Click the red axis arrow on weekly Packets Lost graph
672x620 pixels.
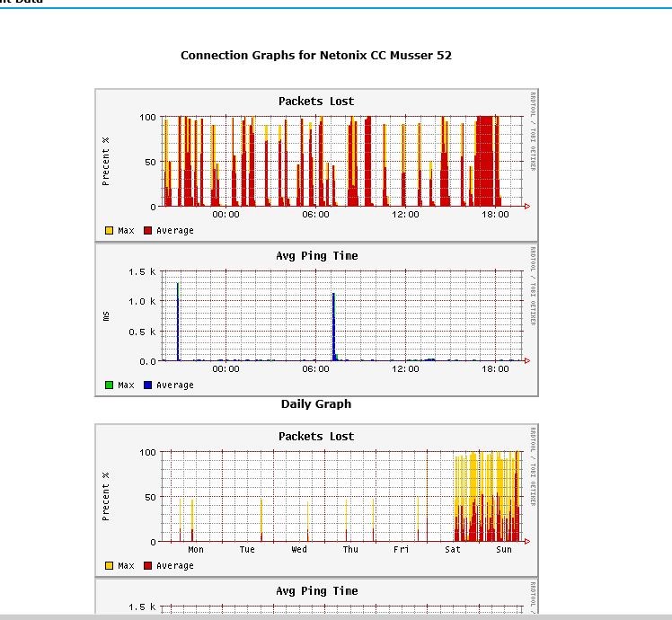click(x=527, y=542)
